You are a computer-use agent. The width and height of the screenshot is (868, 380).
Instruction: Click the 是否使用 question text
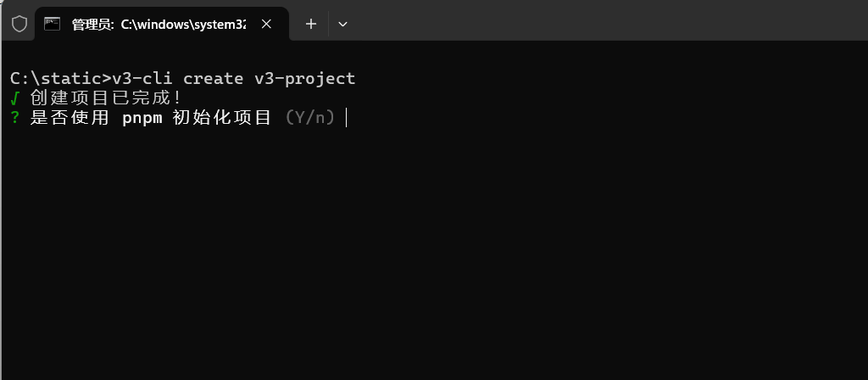tap(70, 118)
